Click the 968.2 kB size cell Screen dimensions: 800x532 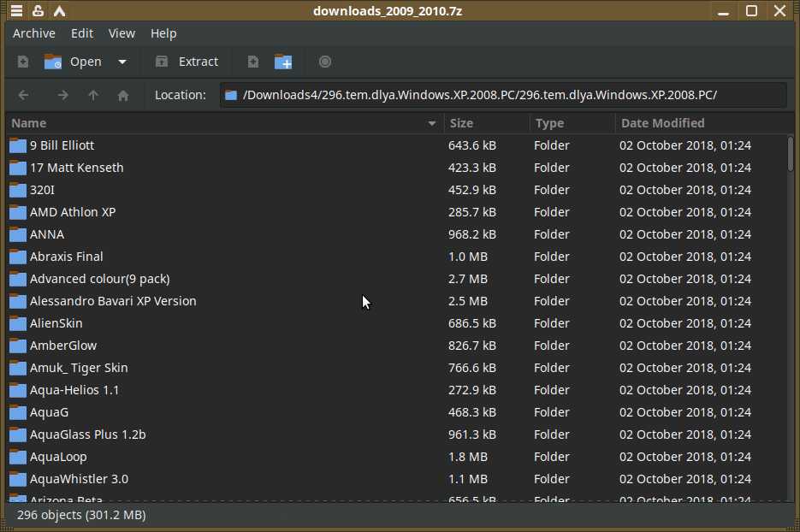click(472, 234)
